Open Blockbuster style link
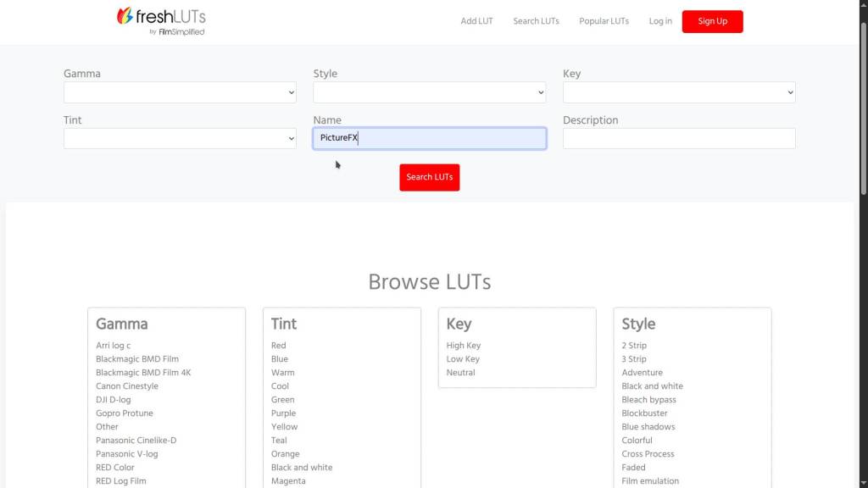The width and height of the screenshot is (868, 488). [644, 413]
